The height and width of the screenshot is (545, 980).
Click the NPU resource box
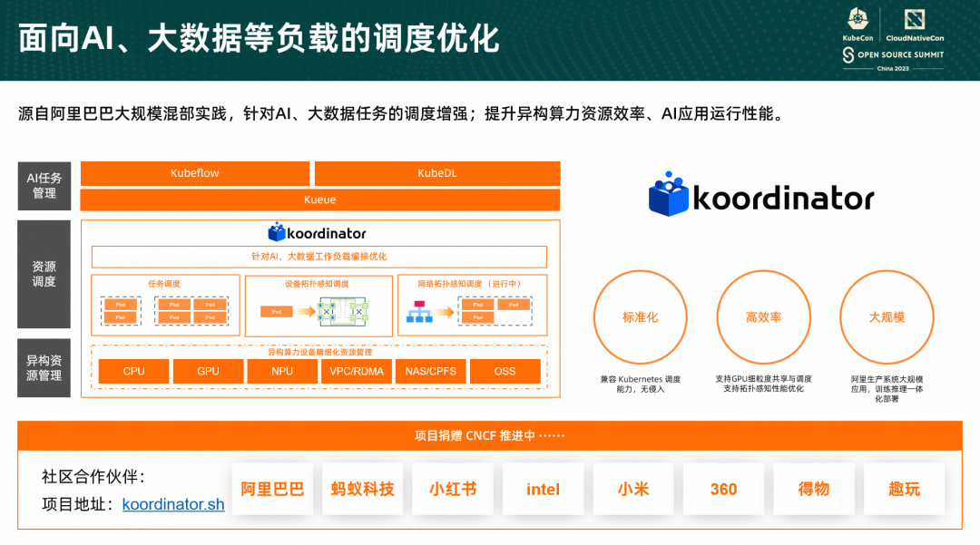(282, 371)
